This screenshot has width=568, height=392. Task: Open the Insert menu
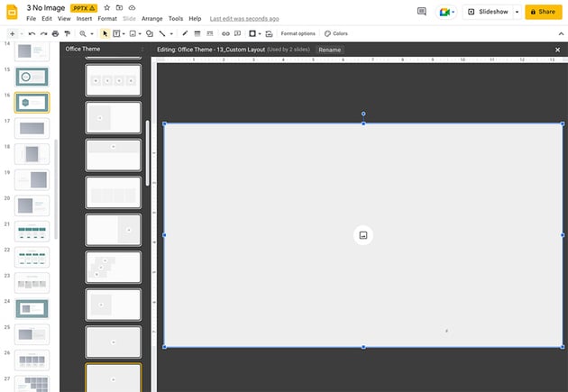(84, 18)
